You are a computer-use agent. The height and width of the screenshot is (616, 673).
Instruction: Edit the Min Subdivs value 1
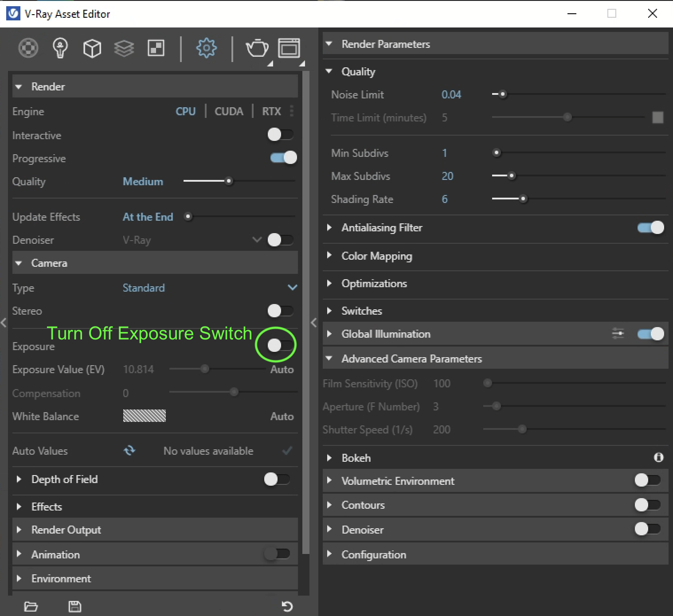[445, 153]
